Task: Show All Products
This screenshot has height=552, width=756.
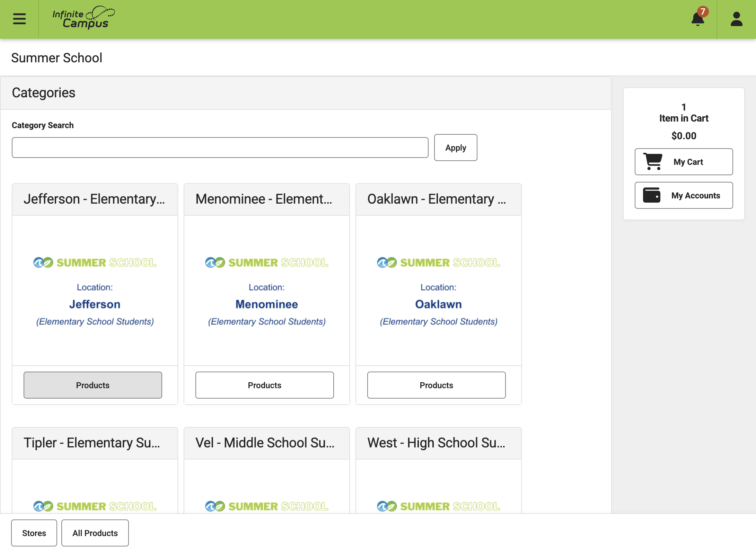Action: click(95, 533)
